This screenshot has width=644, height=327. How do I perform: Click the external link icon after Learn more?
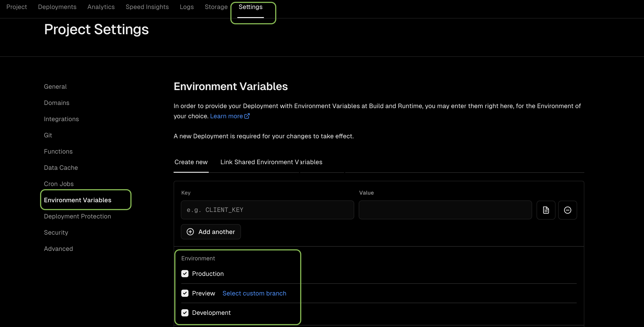pos(247,116)
